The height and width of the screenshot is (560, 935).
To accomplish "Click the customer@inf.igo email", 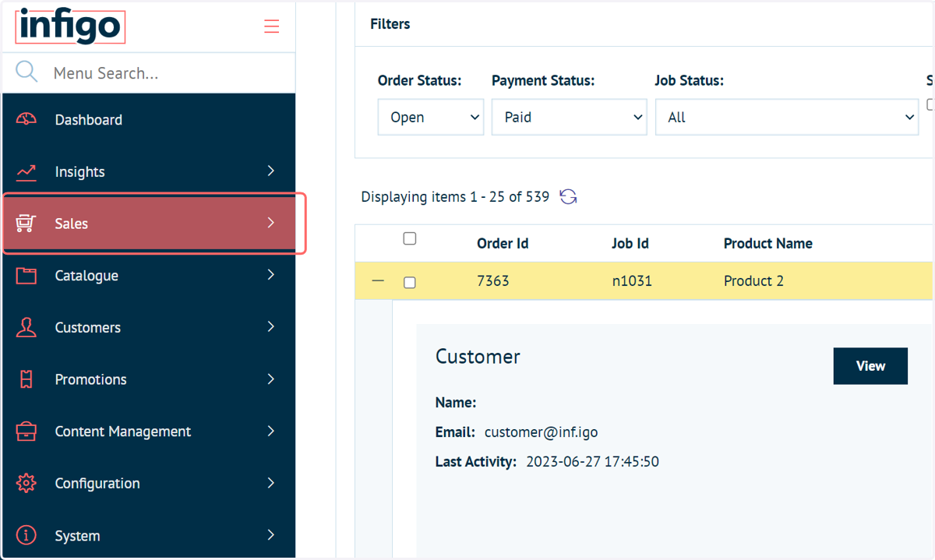I will pos(541,432).
